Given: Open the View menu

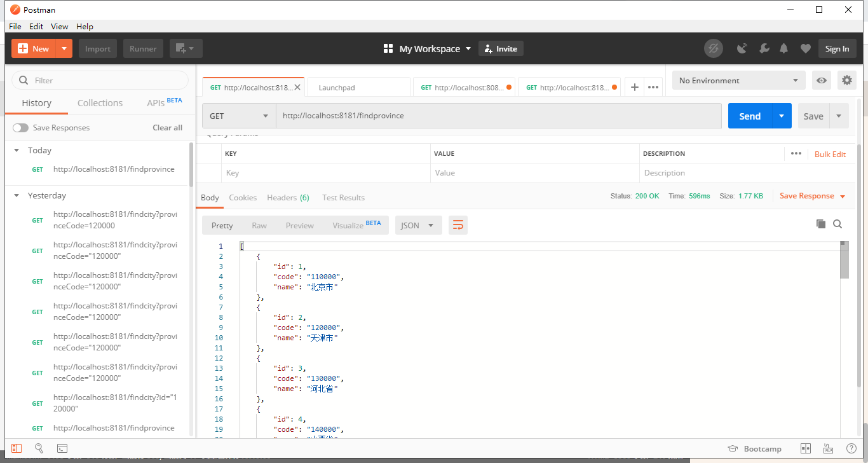Looking at the screenshot, I should click(60, 26).
